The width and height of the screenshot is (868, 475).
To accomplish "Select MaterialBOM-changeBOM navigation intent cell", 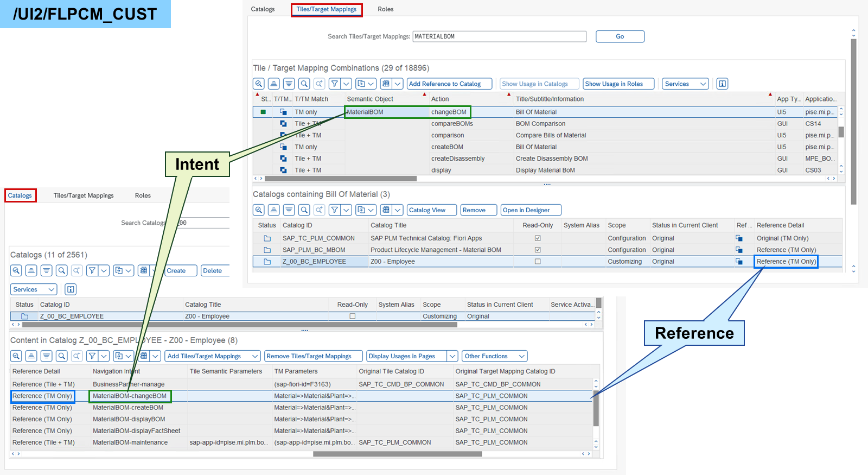I will click(130, 396).
